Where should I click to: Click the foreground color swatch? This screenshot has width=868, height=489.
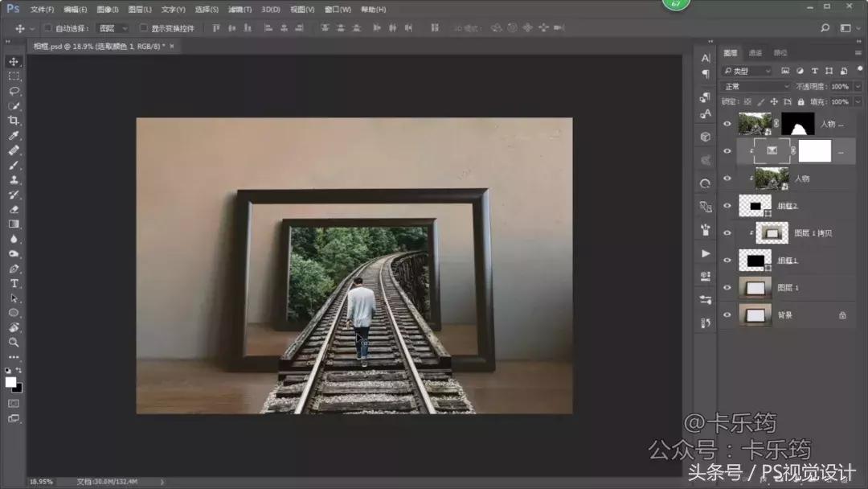tap(10, 382)
